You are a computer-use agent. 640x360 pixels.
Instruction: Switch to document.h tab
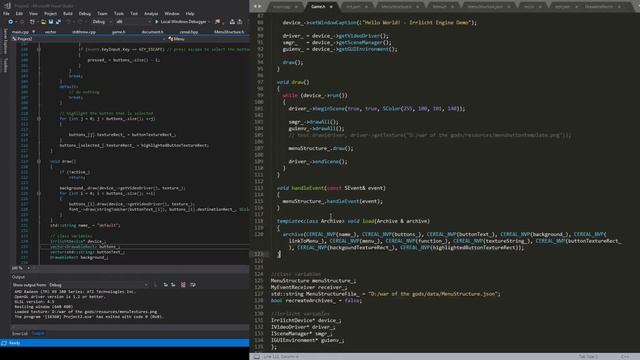pos(152,31)
